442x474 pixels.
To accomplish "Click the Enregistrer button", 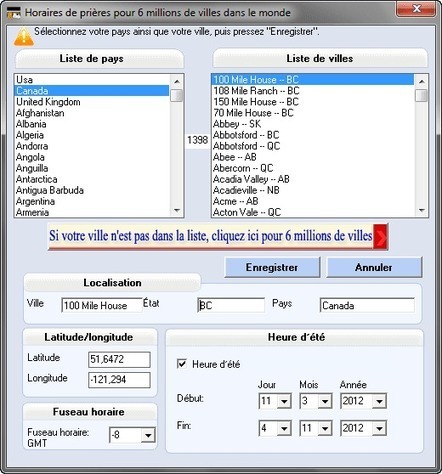I will click(272, 267).
